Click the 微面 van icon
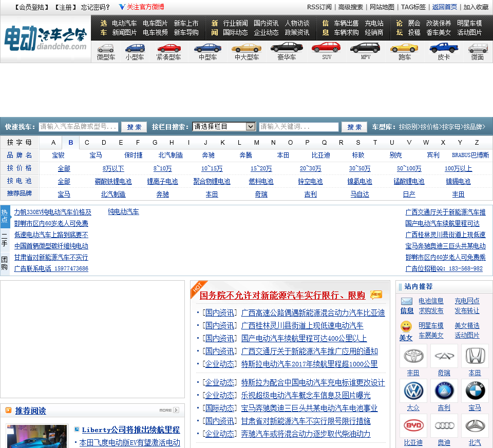The height and width of the screenshot is (448, 493). 478,48
